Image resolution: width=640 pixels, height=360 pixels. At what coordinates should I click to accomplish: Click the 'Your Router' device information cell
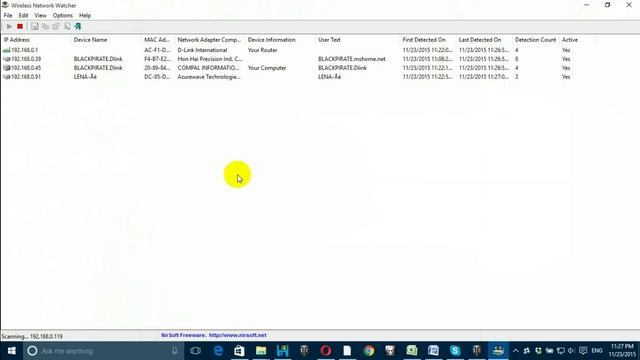pyautogui.click(x=262, y=50)
